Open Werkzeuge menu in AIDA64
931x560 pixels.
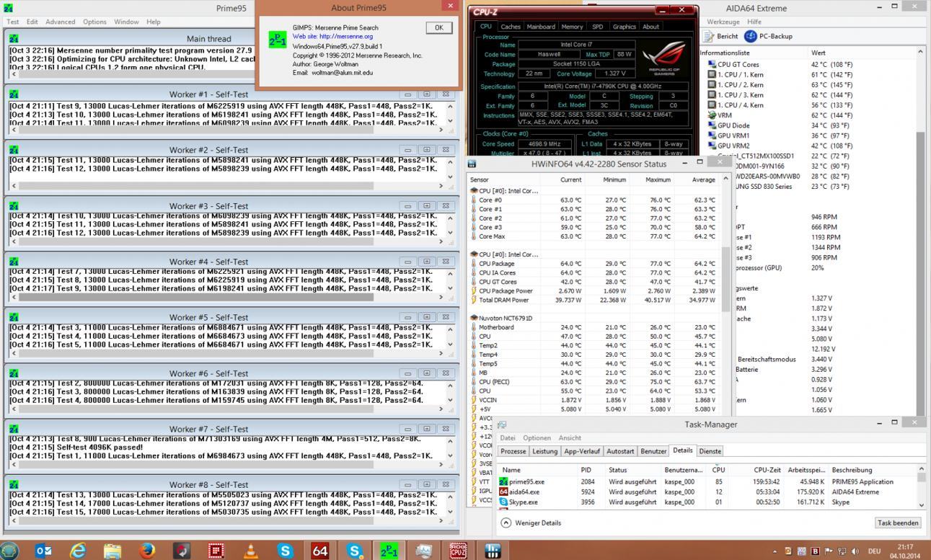pyautogui.click(x=723, y=22)
